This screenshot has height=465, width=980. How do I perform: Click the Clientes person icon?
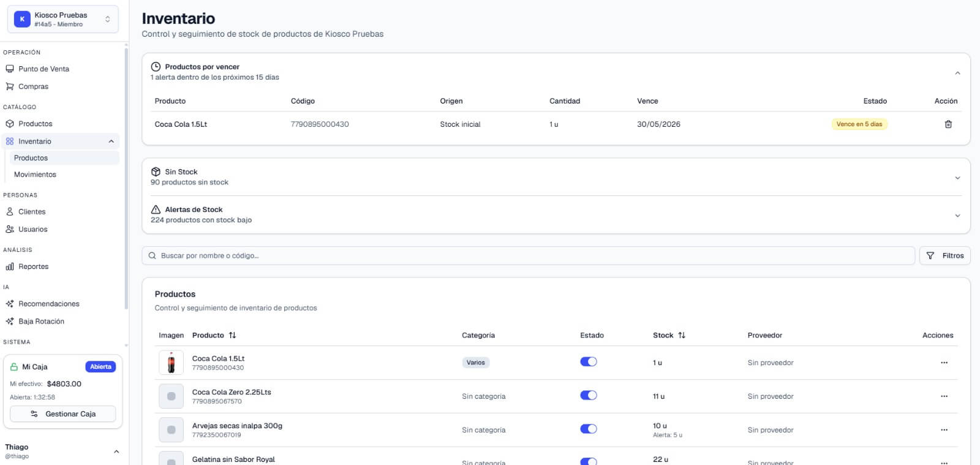10,212
